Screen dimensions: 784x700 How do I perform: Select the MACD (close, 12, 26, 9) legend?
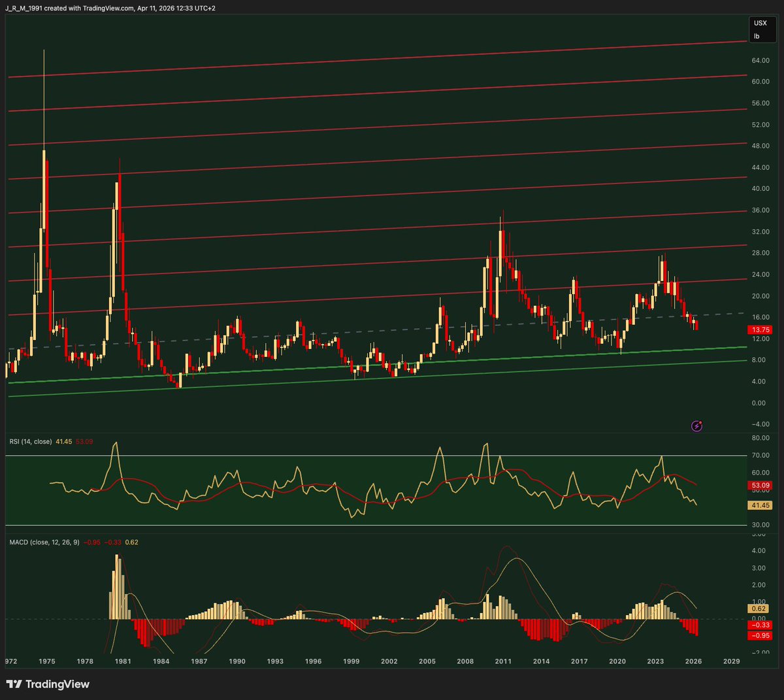tap(44, 542)
